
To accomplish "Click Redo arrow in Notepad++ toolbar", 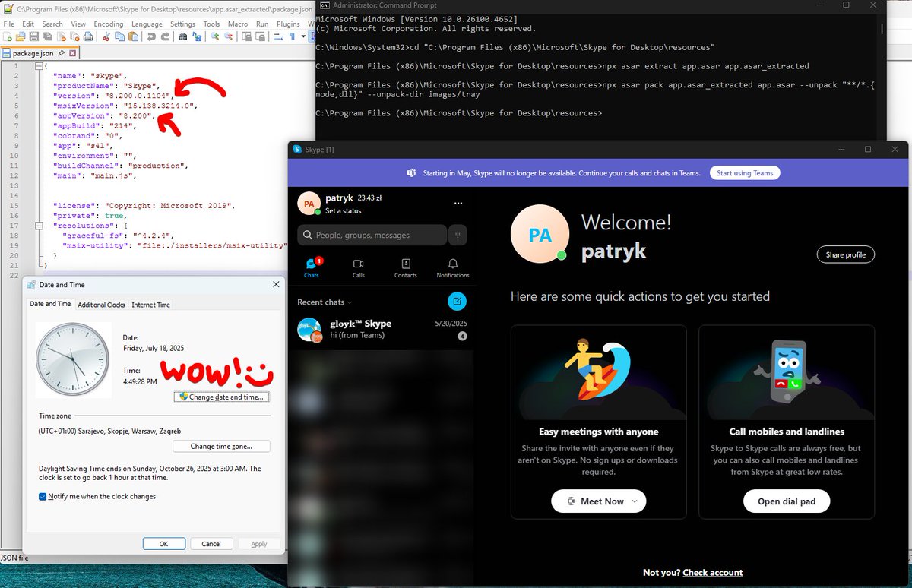I will (x=165, y=36).
